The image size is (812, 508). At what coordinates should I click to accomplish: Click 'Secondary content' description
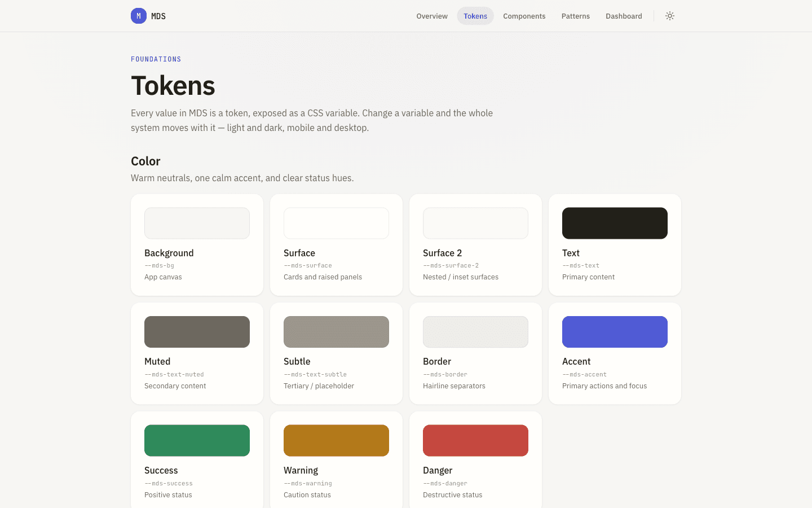coord(175,386)
